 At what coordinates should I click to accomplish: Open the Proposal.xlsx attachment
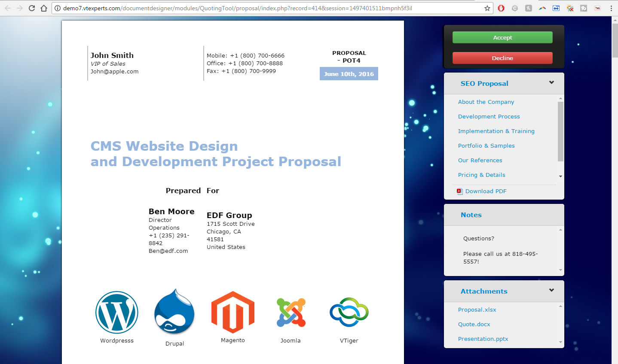click(x=477, y=309)
